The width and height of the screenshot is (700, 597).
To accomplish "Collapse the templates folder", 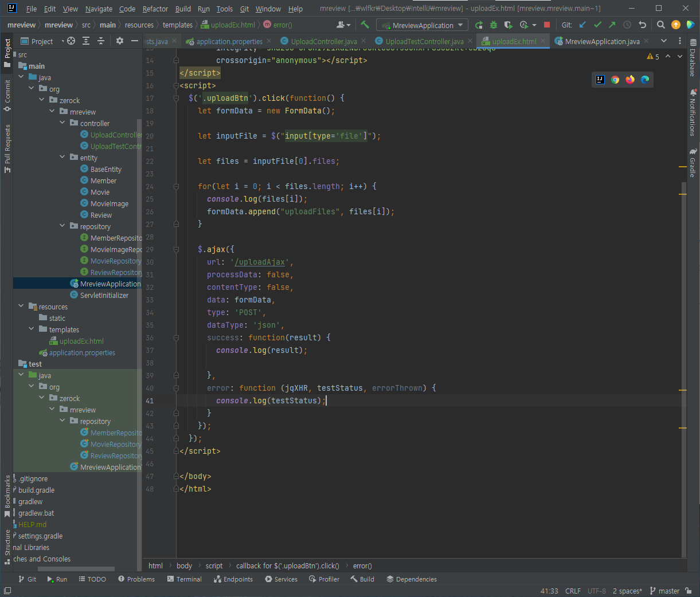I will tap(32, 329).
